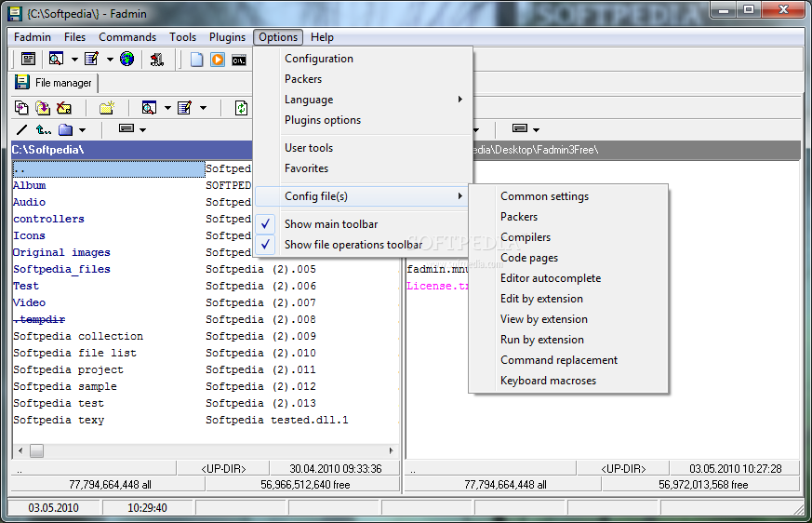Click left arrow of left panel scrollbar

(x=20, y=451)
